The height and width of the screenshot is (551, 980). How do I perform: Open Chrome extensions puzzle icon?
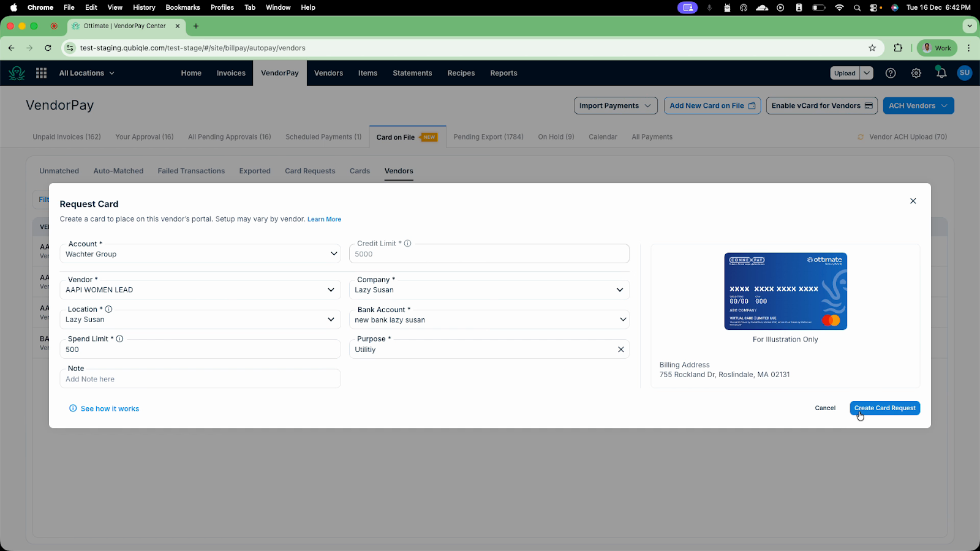898,48
